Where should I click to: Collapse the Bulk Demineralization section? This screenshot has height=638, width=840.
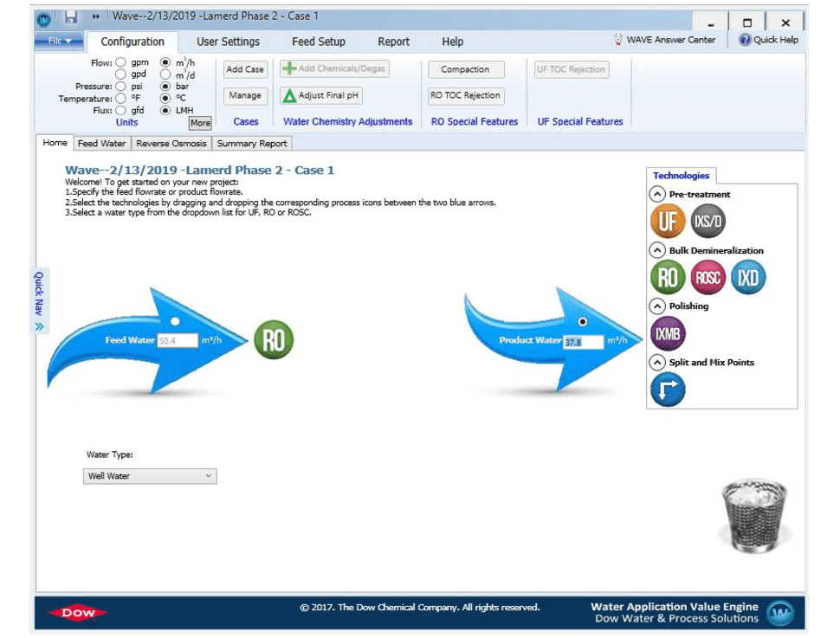tap(657, 250)
